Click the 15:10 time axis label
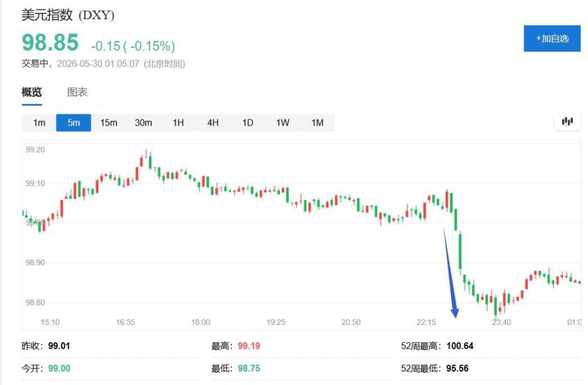 (50, 322)
